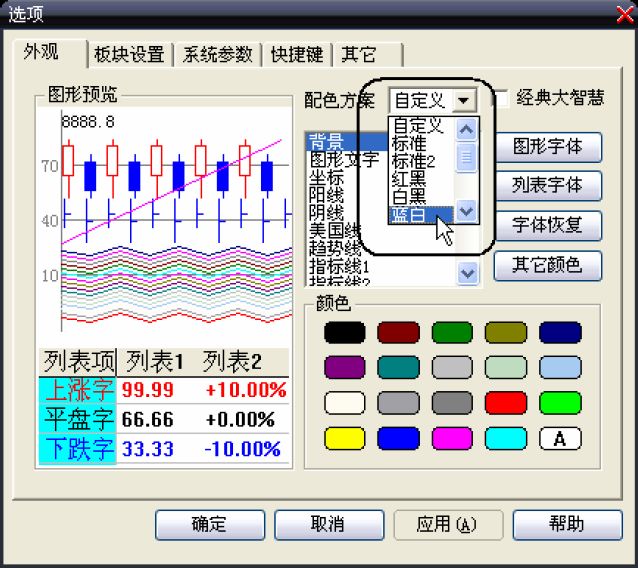Choose 标准2 color scheme option

coord(422,162)
